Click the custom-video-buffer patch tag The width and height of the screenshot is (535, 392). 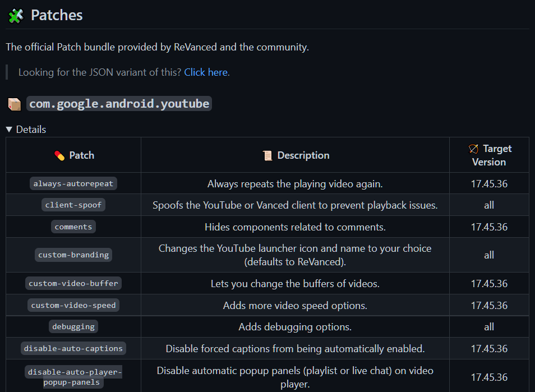[x=73, y=284]
